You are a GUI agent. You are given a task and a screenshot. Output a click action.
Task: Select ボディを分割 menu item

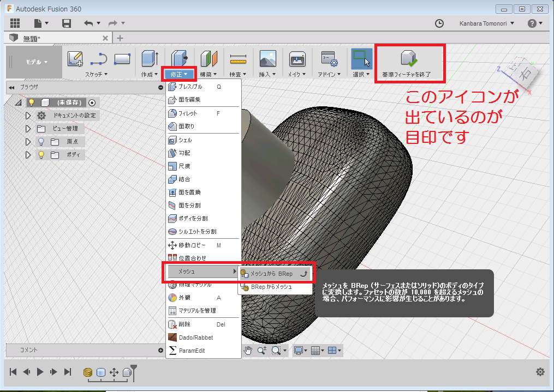[204, 219]
